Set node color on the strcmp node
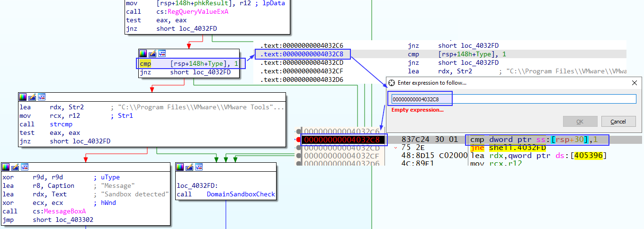 click(23, 97)
